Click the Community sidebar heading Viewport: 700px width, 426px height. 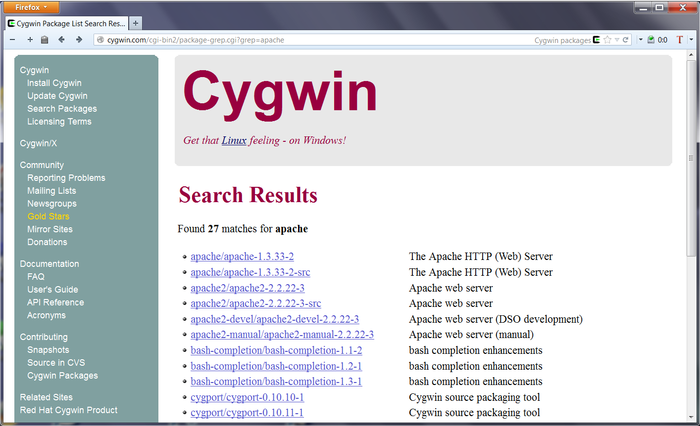point(42,165)
